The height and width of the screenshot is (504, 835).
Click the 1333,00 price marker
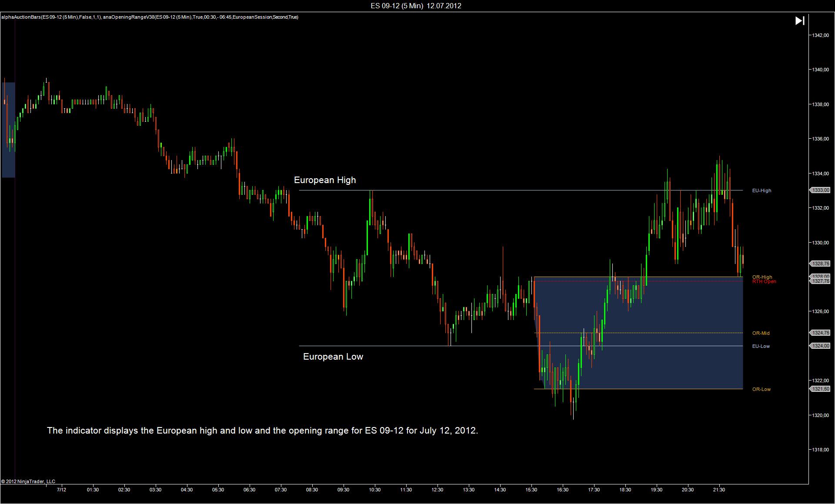(820, 190)
